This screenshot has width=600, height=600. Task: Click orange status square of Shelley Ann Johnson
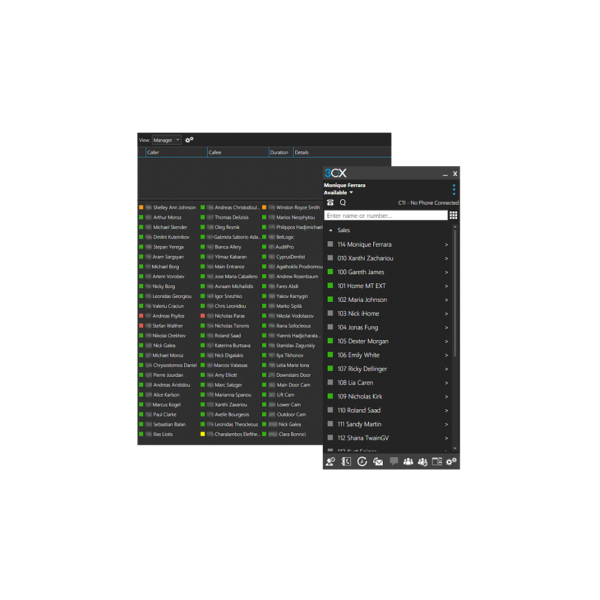click(141, 207)
